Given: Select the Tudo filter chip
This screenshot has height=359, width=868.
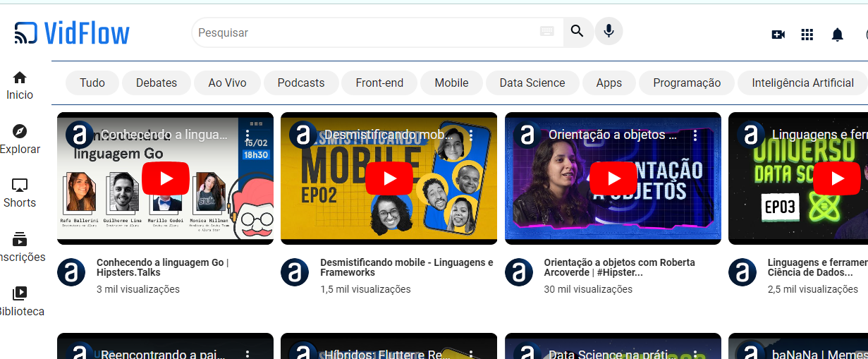Looking at the screenshot, I should tap(92, 83).
